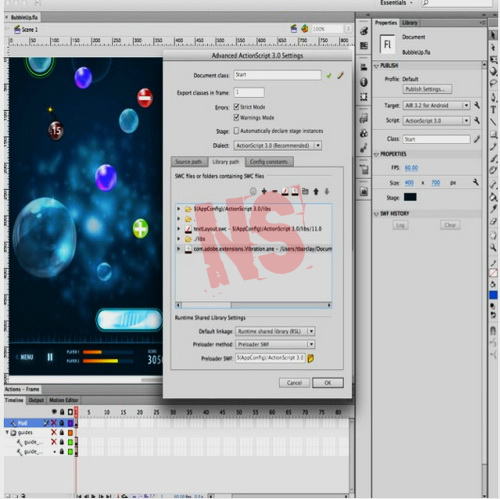Click the plus icon to add a path
Screen dimensions: 500x499
[x=264, y=191]
